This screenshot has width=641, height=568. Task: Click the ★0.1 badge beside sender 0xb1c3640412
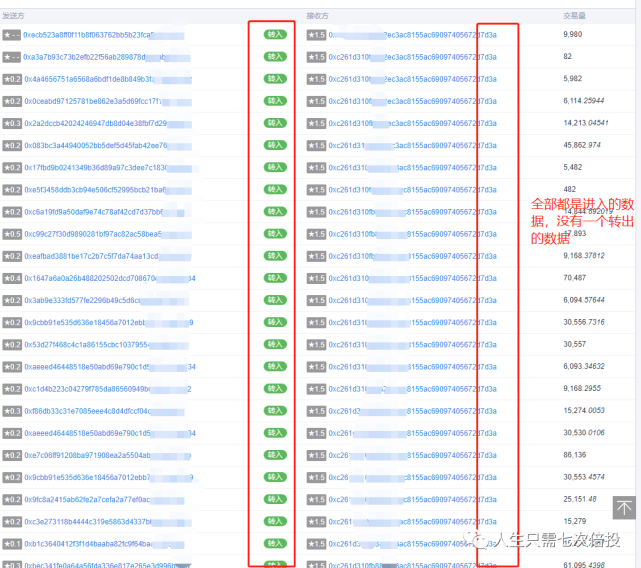point(12,544)
